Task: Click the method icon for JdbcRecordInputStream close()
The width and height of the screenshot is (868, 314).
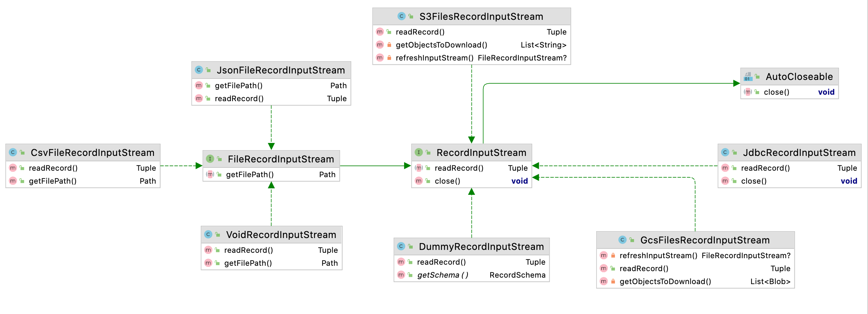Action: click(x=725, y=181)
